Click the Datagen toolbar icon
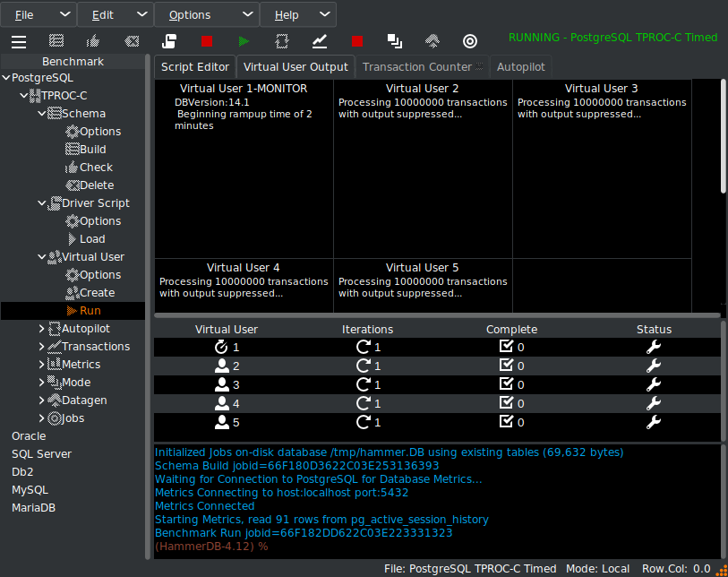The height and width of the screenshot is (577, 728). tap(433, 41)
